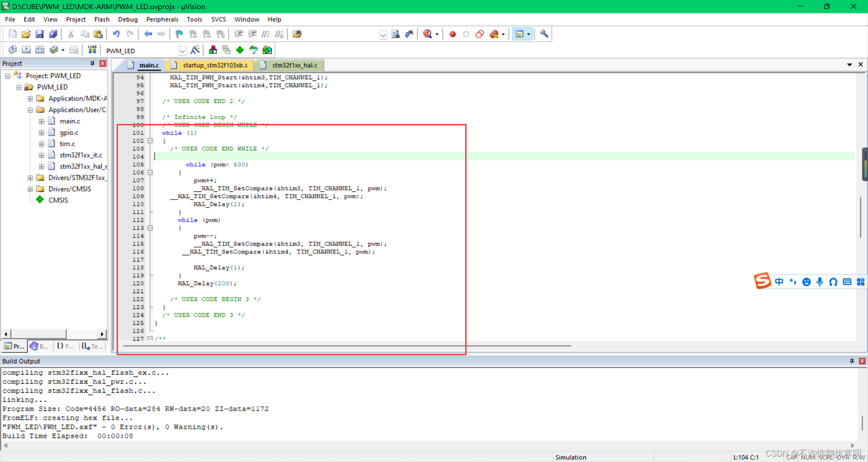The width and height of the screenshot is (868, 462).
Task: Collapse the while block at line 102
Action: [x=150, y=141]
